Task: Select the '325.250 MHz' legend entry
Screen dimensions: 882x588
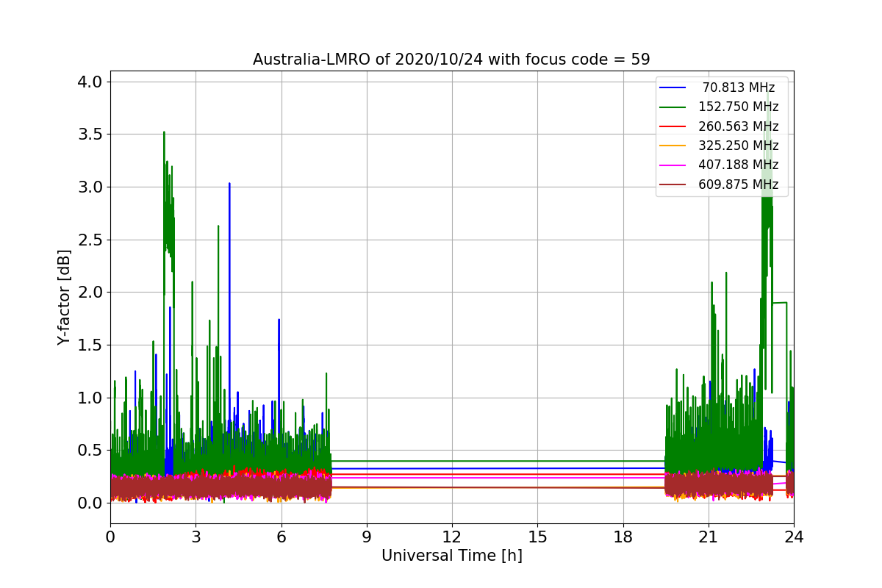Action: 739,146
